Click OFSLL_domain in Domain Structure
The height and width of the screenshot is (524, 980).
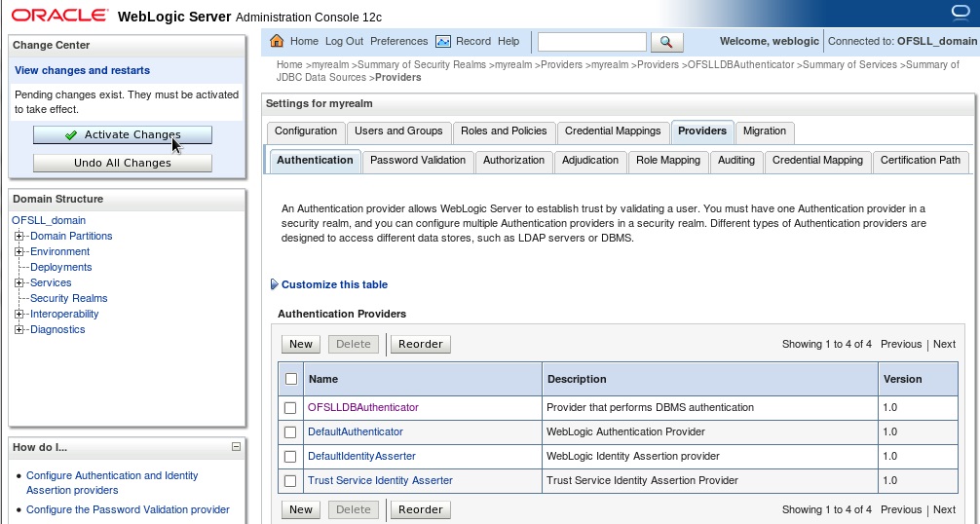click(49, 220)
